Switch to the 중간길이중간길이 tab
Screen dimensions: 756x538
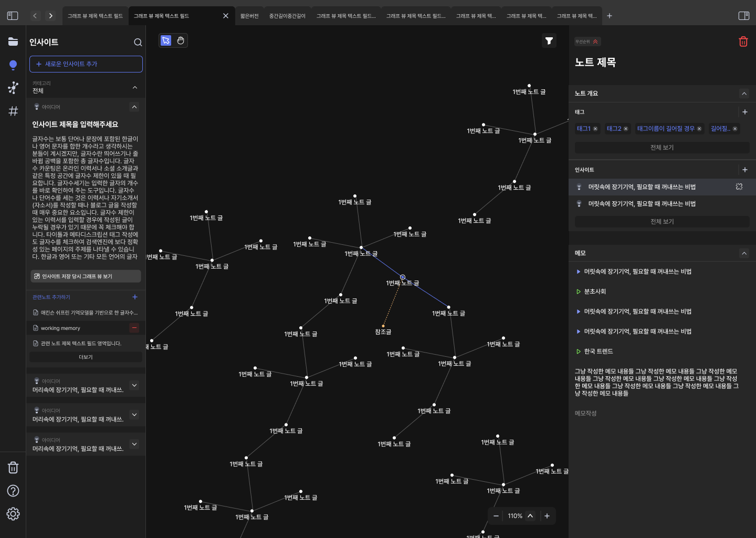[x=287, y=15]
